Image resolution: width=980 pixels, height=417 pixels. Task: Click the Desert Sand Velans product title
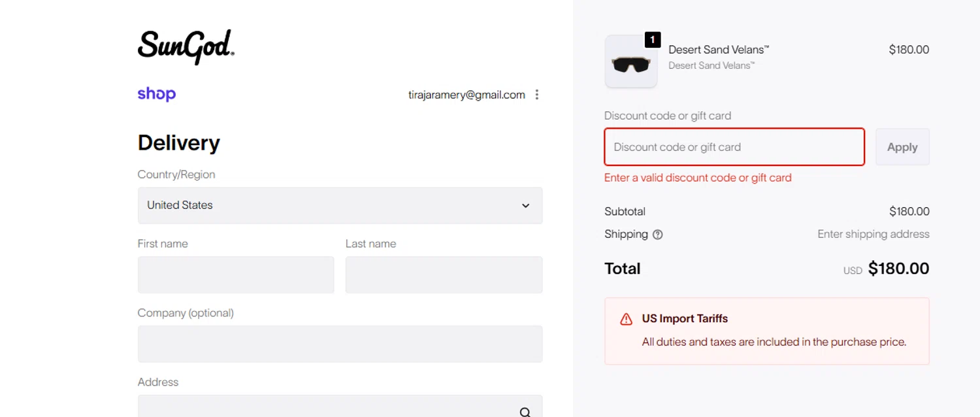[719, 50]
